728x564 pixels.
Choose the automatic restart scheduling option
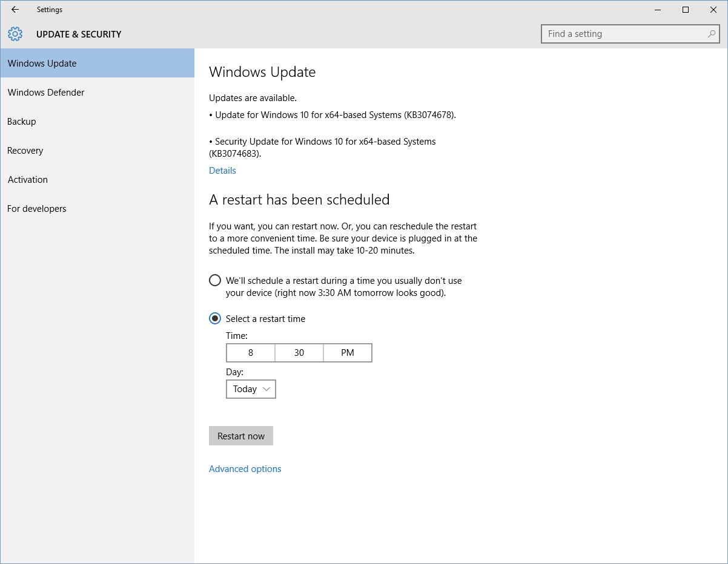215,281
